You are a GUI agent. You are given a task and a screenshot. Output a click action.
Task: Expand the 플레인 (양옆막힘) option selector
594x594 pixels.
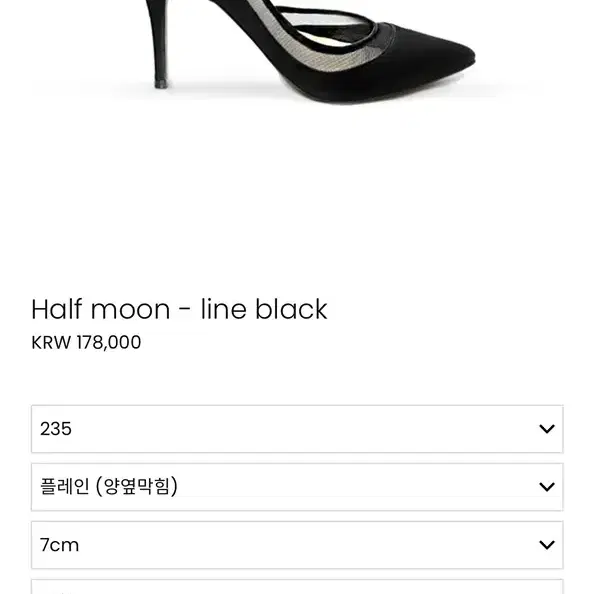point(297,487)
